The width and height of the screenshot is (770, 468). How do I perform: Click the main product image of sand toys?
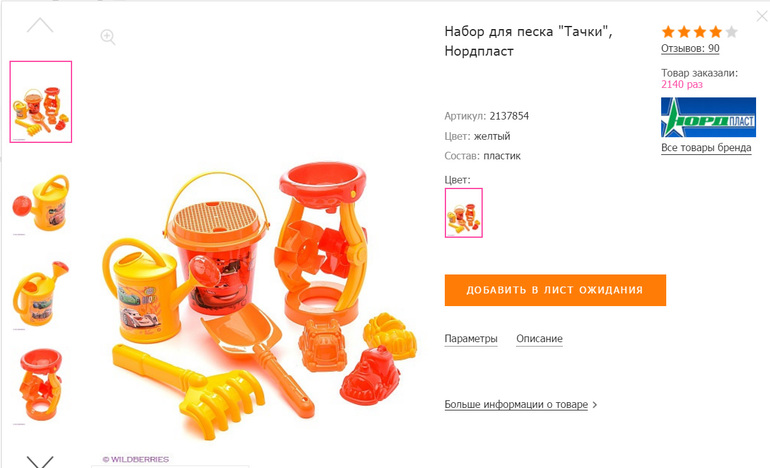tap(260, 300)
